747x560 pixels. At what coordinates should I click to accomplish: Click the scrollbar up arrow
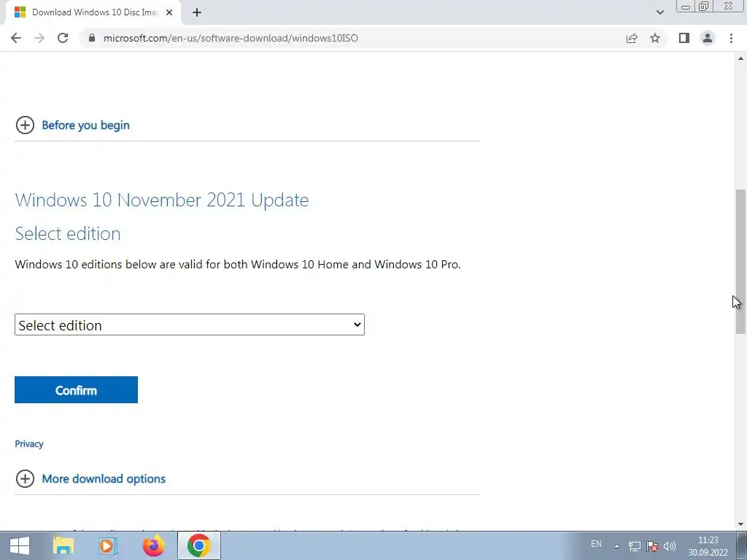pos(740,58)
